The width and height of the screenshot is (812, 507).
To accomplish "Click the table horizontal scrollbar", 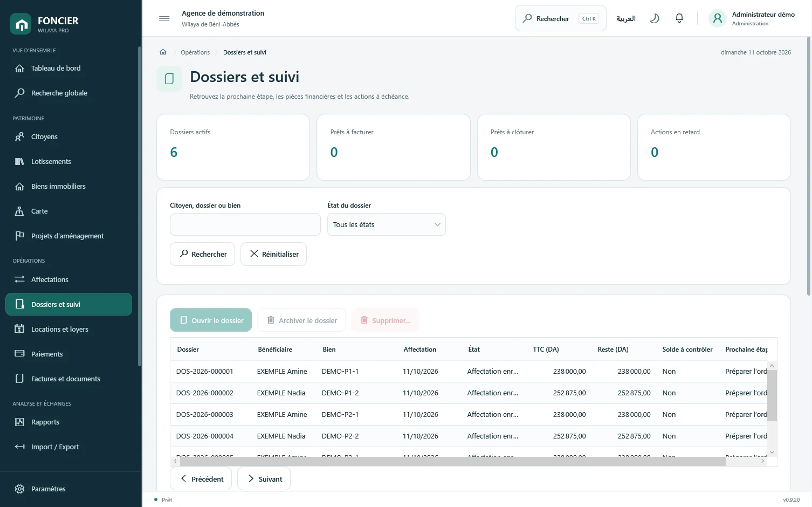I will pyautogui.click(x=453, y=461).
